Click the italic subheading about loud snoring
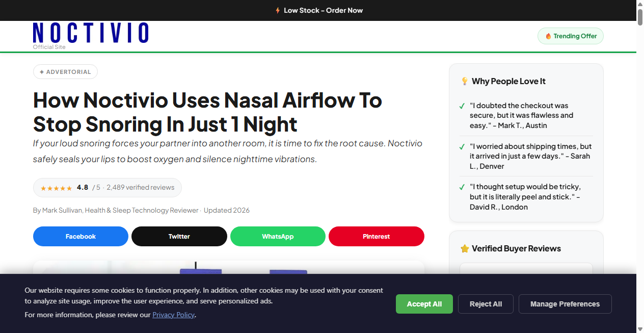 pos(228,151)
